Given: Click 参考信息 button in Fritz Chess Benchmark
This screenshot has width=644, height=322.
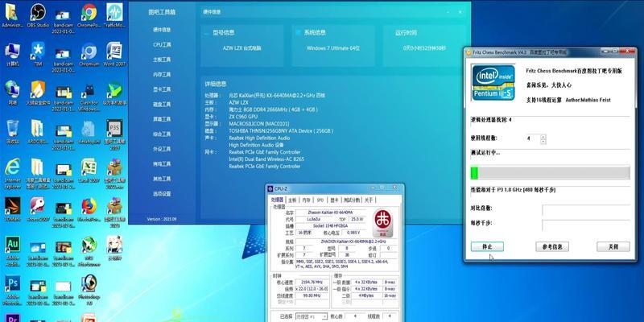Looking at the screenshot, I should coord(552,247).
